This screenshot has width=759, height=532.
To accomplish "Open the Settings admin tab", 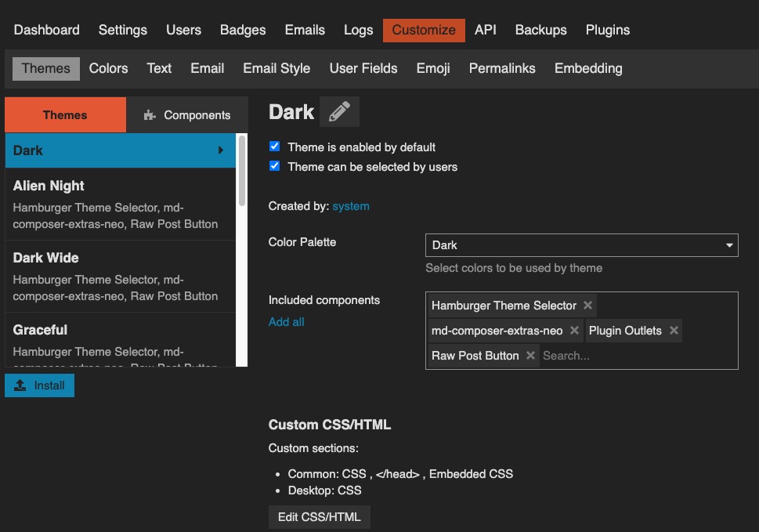I will 123,30.
